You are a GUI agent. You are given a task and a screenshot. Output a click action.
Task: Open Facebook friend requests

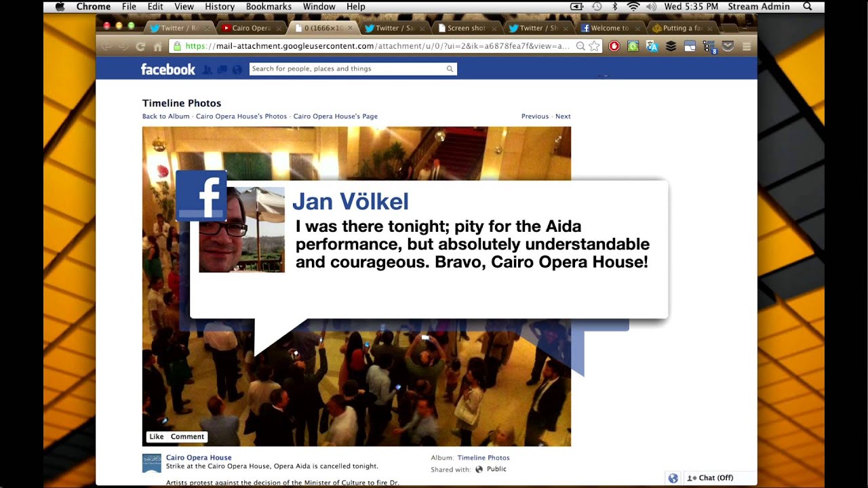point(208,69)
